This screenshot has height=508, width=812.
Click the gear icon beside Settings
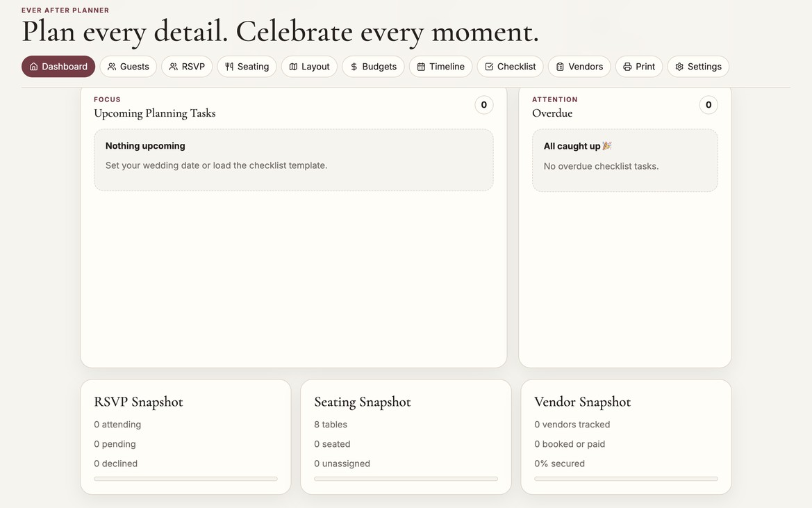click(x=679, y=67)
